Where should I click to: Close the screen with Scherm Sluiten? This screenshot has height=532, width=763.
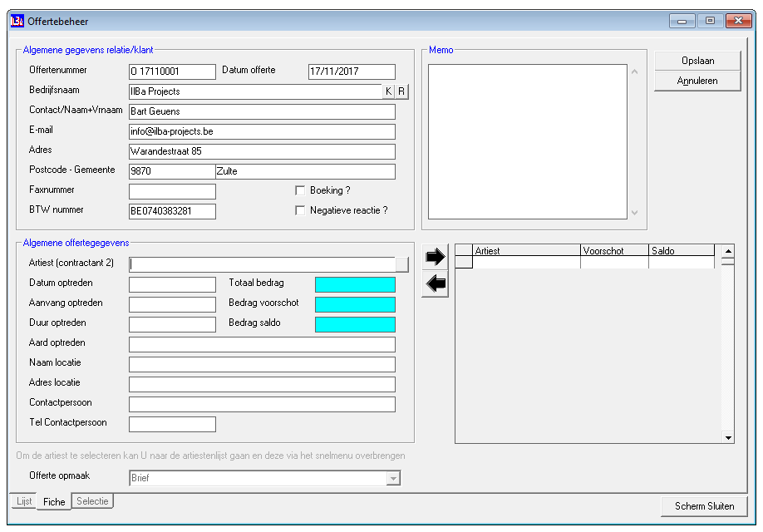704,506
